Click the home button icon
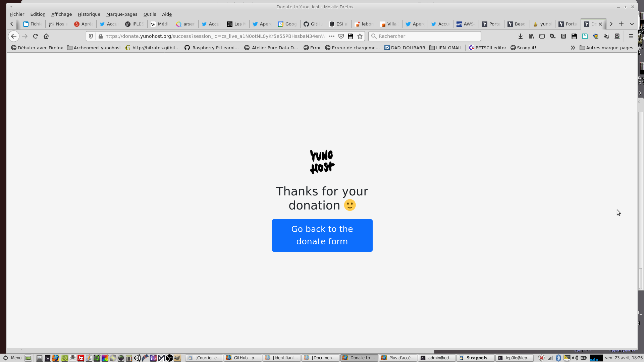The width and height of the screenshot is (644, 362). [46, 36]
